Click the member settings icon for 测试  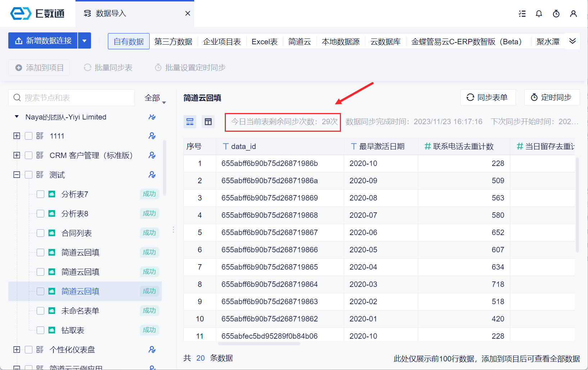(x=152, y=175)
